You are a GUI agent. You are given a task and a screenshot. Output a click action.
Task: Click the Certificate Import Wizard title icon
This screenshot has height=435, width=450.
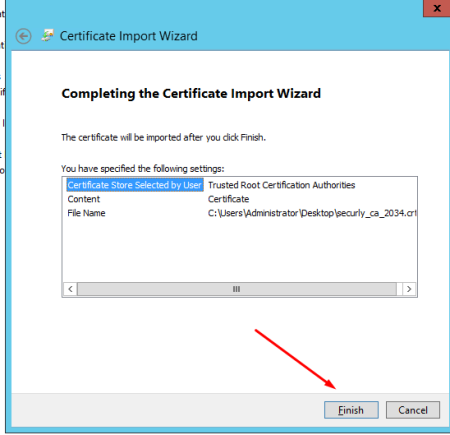click(x=48, y=35)
